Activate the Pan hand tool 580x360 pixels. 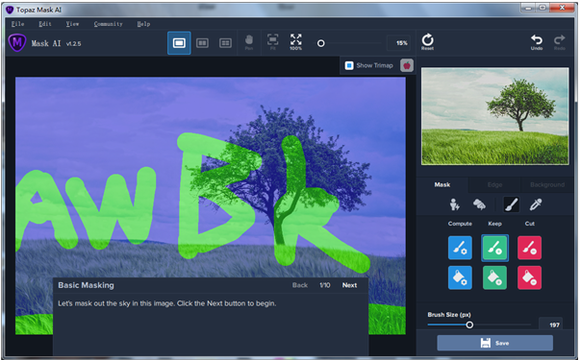click(x=249, y=43)
